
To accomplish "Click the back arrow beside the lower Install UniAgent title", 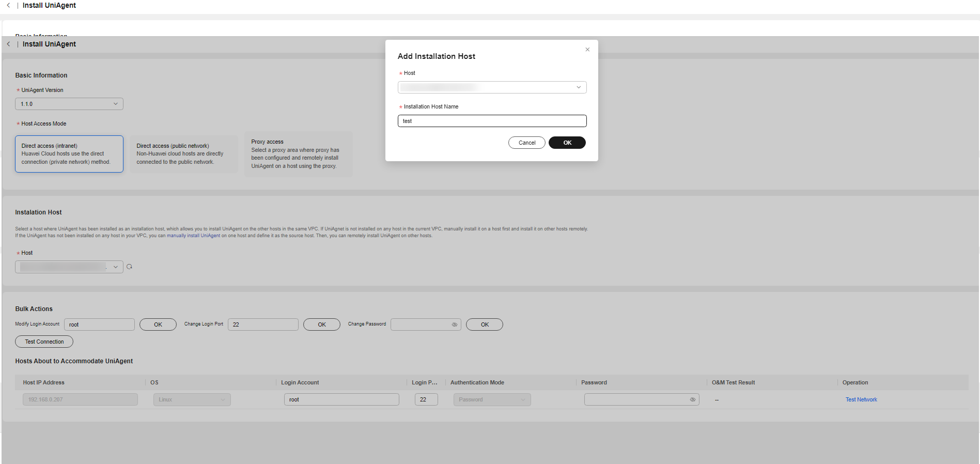I will (8, 44).
